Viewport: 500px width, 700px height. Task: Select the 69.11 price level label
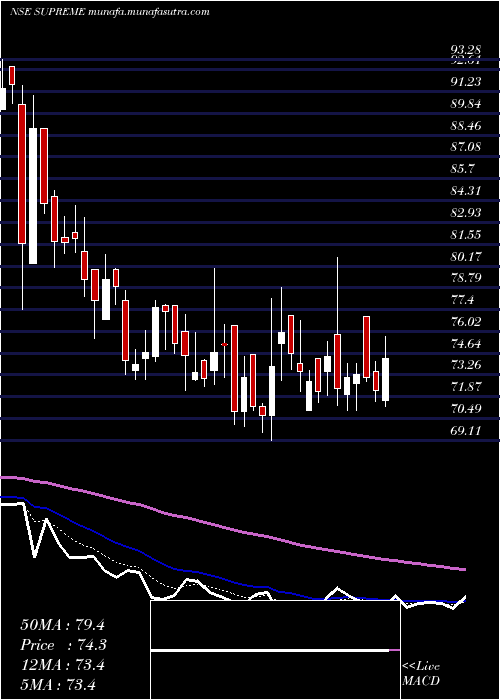point(467,431)
